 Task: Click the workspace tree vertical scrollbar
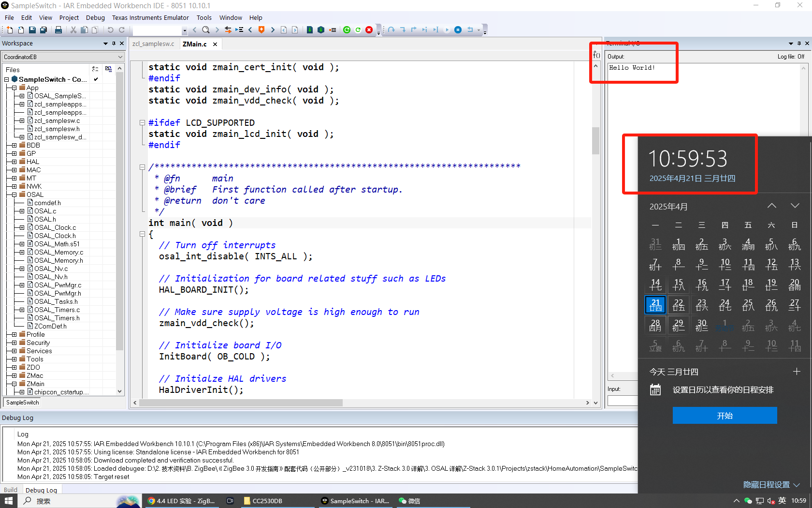point(119,211)
